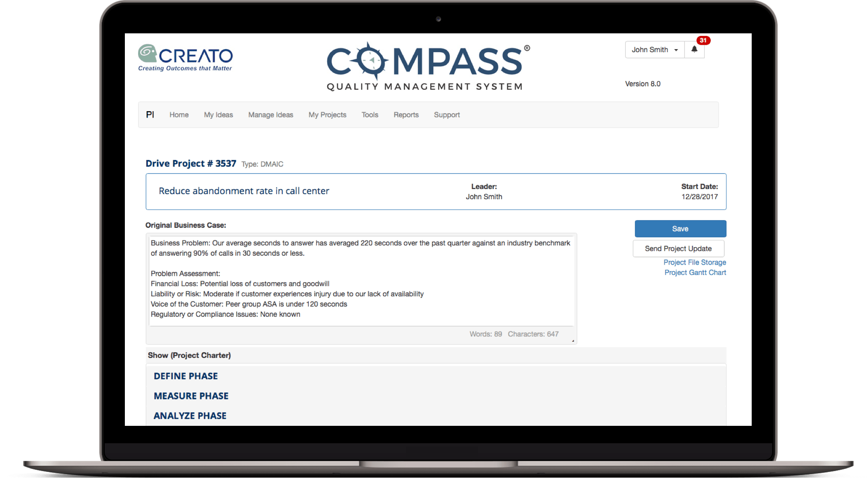The width and height of the screenshot is (868, 478).
Task: Open the Manage Ideas tab
Action: (x=270, y=115)
